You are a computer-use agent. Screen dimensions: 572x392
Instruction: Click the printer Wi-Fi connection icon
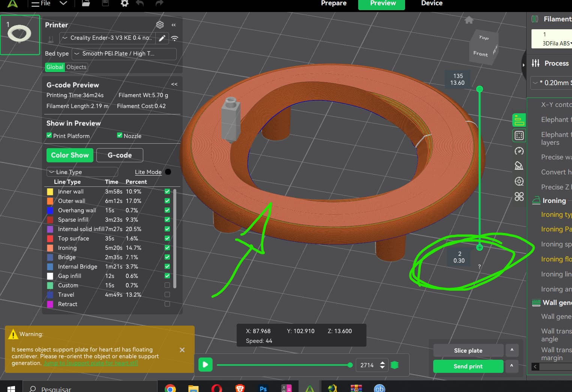coord(174,38)
